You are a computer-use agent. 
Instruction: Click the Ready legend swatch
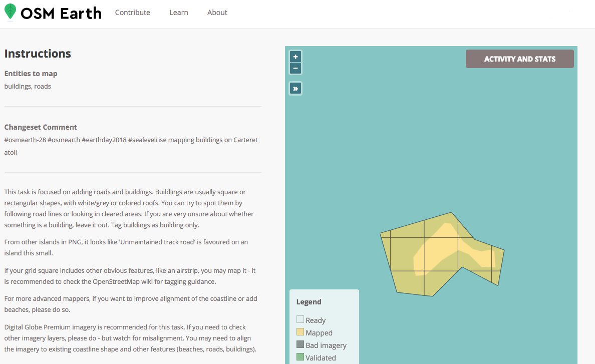[x=300, y=319]
